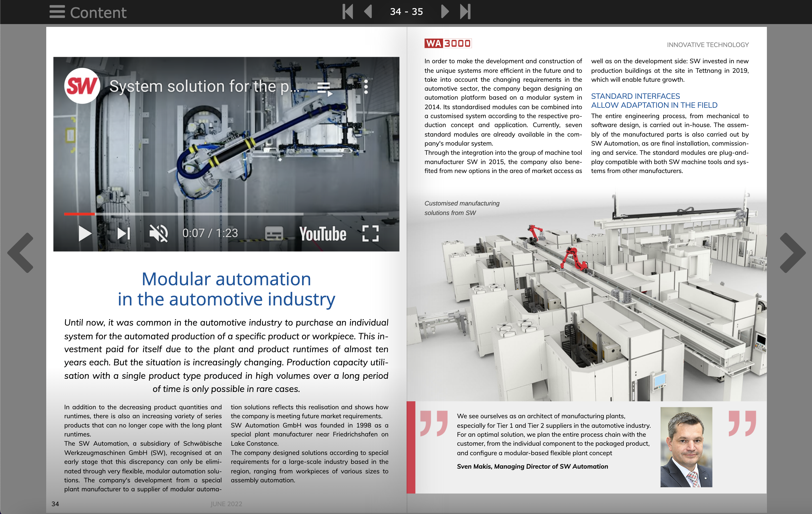Enter video fullscreen mode
Screen dimensions: 812x514
371,233
